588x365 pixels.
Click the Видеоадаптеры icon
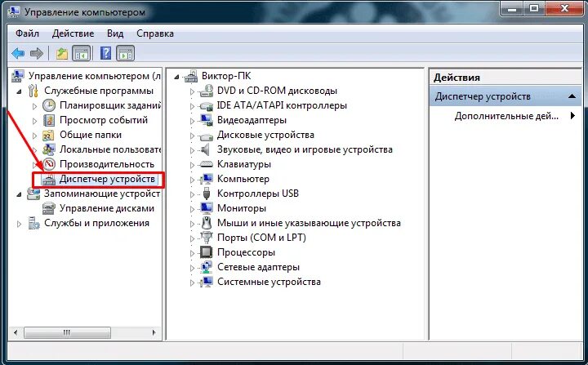point(206,120)
